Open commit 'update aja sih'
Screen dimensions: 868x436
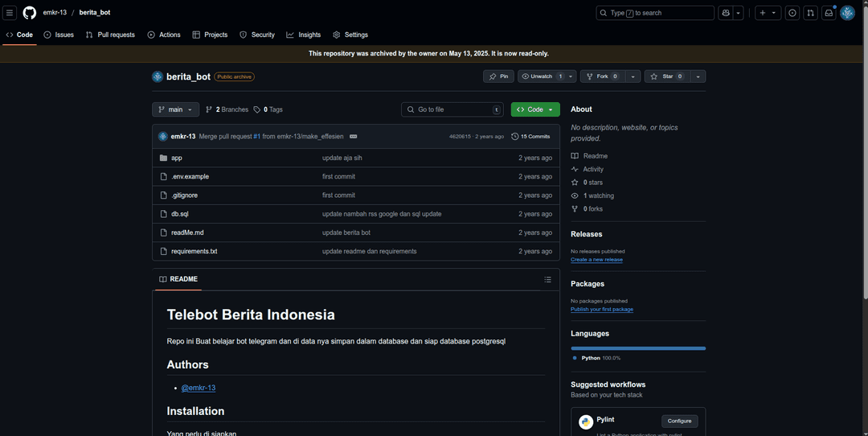tap(342, 158)
